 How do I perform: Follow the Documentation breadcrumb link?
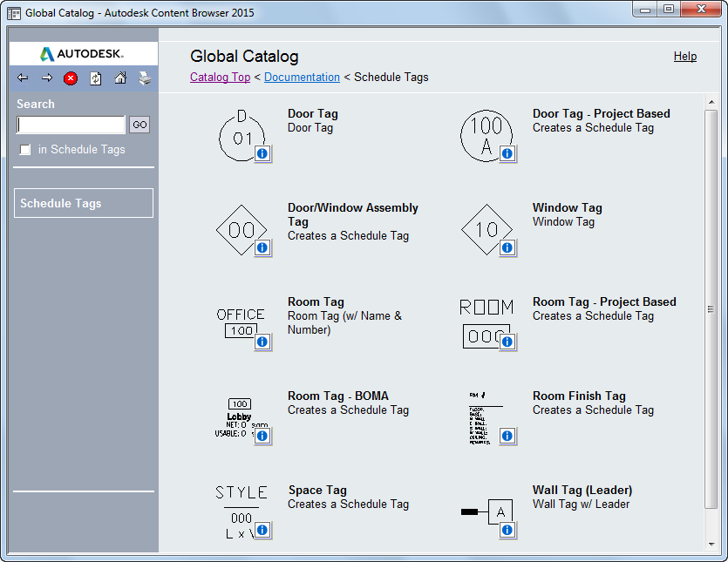[302, 77]
